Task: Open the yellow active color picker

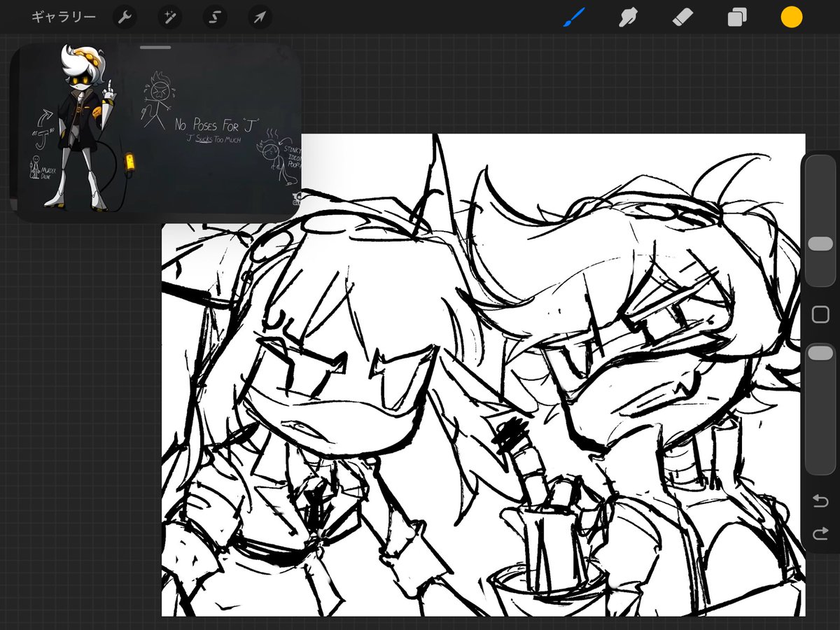Action: click(x=792, y=17)
